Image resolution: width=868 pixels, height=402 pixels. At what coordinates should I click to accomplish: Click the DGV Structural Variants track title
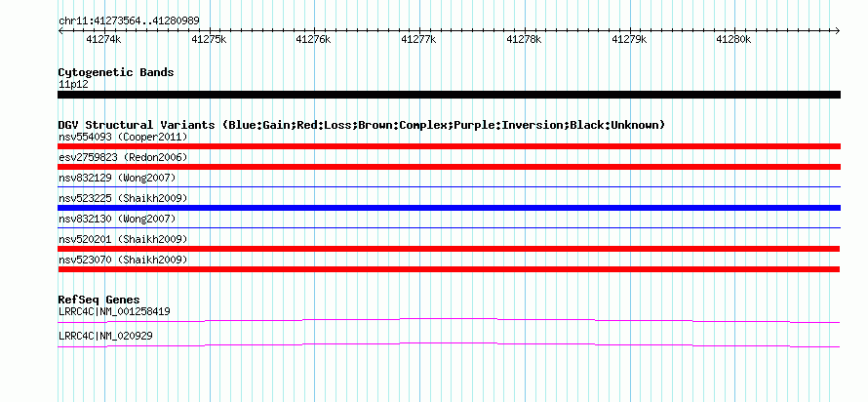pyautogui.click(x=362, y=125)
